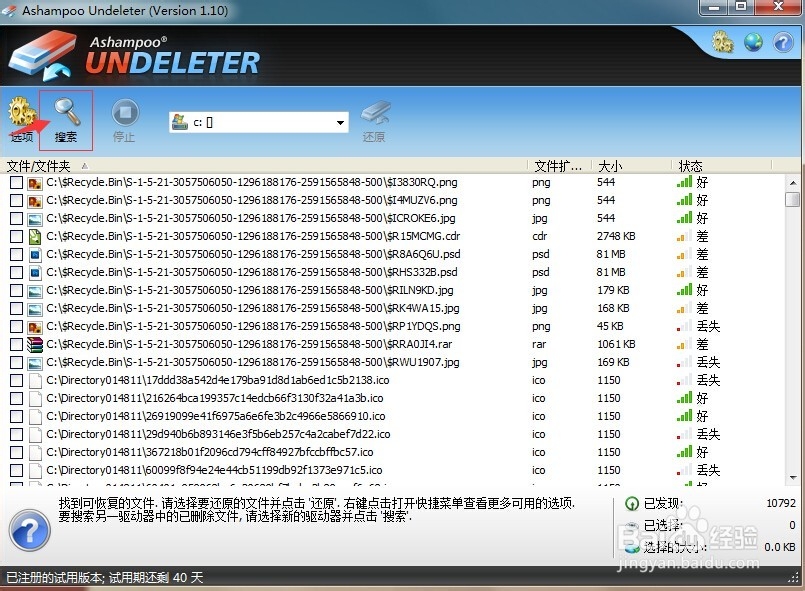This screenshot has height=591, width=805.
Task: Click 1061 KB size cell
Action: (x=616, y=344)
